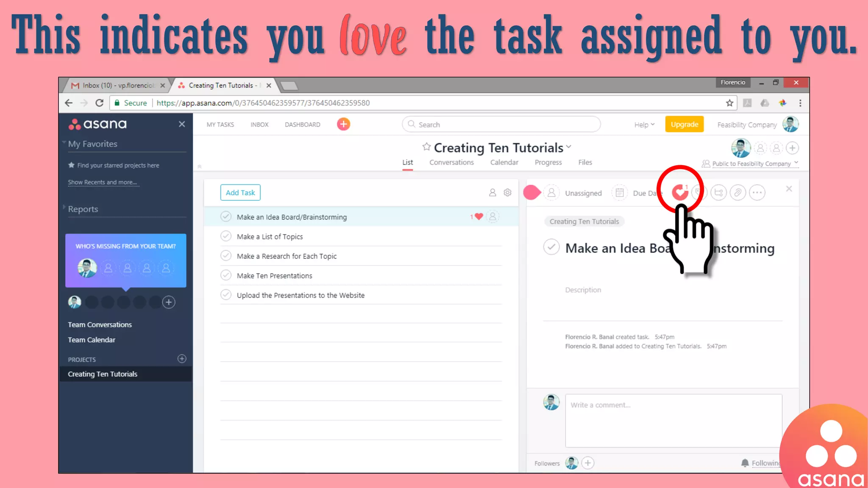The width and height of the screenshot is (868, 488).
Task: Close the task details pane
Action: click(x=789, y=189)
